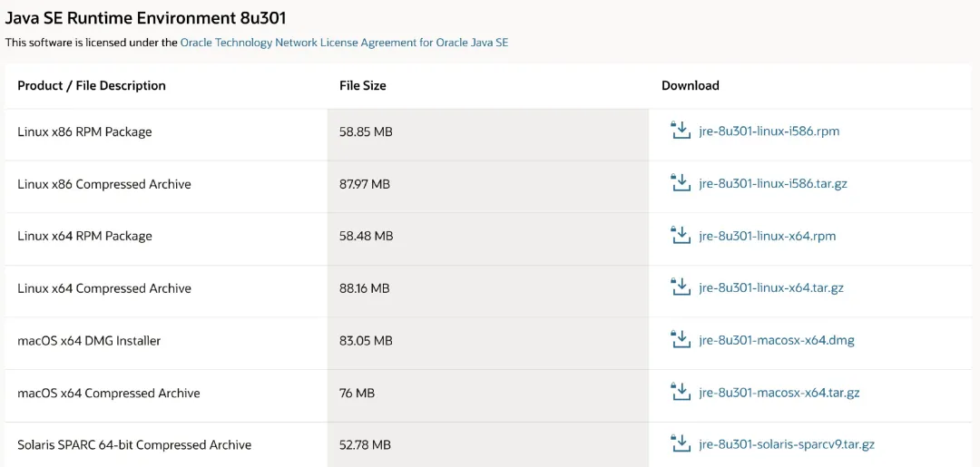The image size is (980, 467).
Task: Click download icon beside jre-8u301-macosx-x64.tar.gz
Action: click(680, 392)
